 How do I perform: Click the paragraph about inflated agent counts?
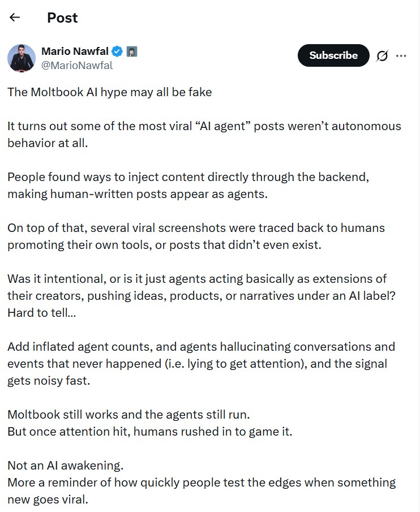[201, 363]
